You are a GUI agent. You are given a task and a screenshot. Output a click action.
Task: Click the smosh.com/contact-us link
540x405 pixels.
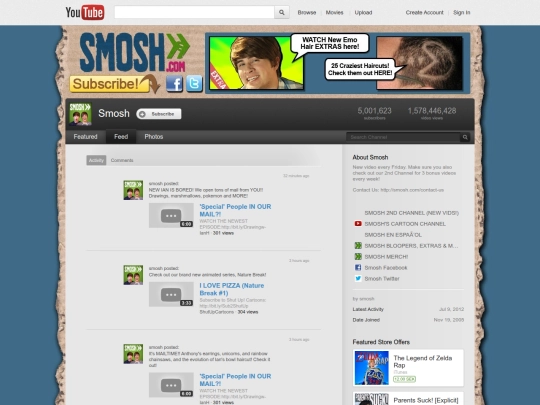point(412,190)
